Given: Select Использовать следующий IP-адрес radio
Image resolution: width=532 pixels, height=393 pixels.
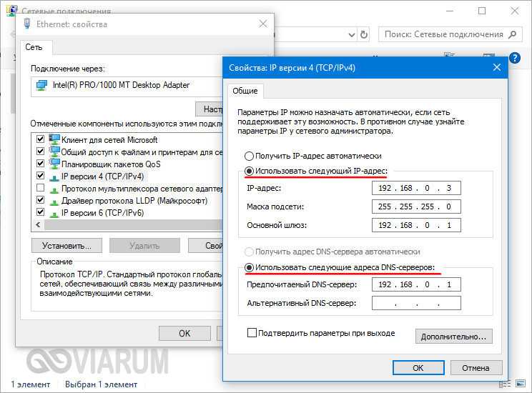Looking at the screenshot, I should pyautogui.click(x=249, y=171).
